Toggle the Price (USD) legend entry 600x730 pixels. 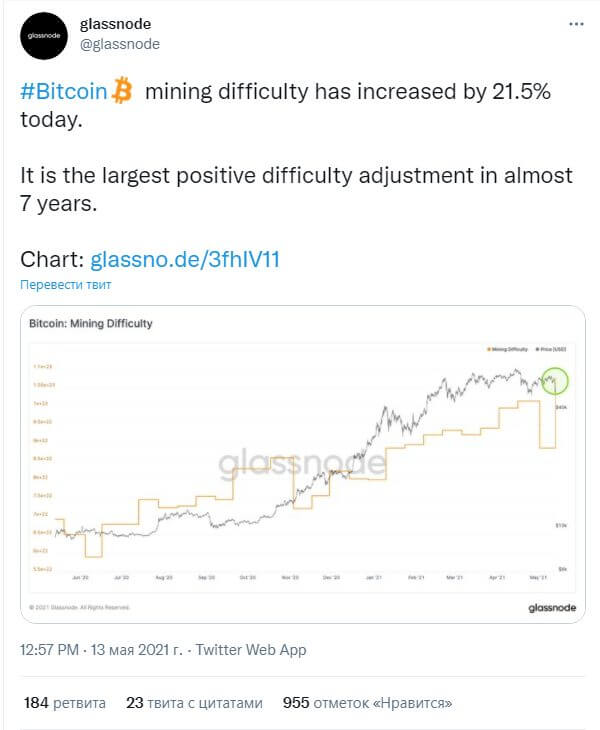pos(551,349)
